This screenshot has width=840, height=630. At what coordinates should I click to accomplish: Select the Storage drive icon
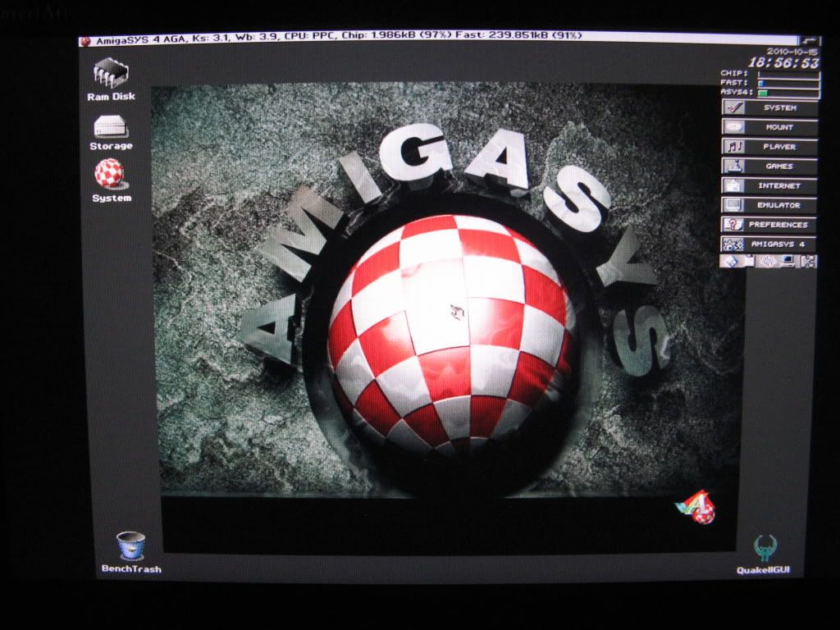tap(111, 132)
